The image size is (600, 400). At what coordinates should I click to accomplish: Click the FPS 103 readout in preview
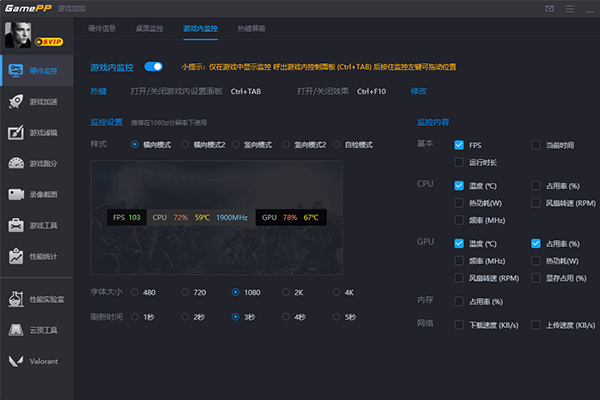pyautogui.click(x=127, y=217)
